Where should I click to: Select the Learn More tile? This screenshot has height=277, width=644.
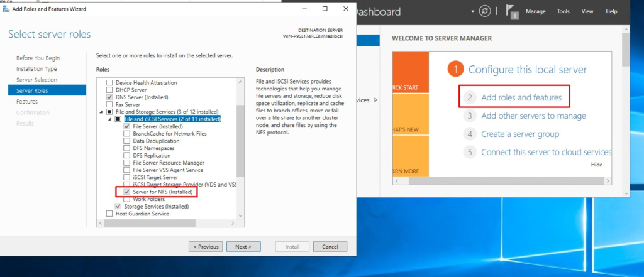pyautogui.click(x=411, y=156)
